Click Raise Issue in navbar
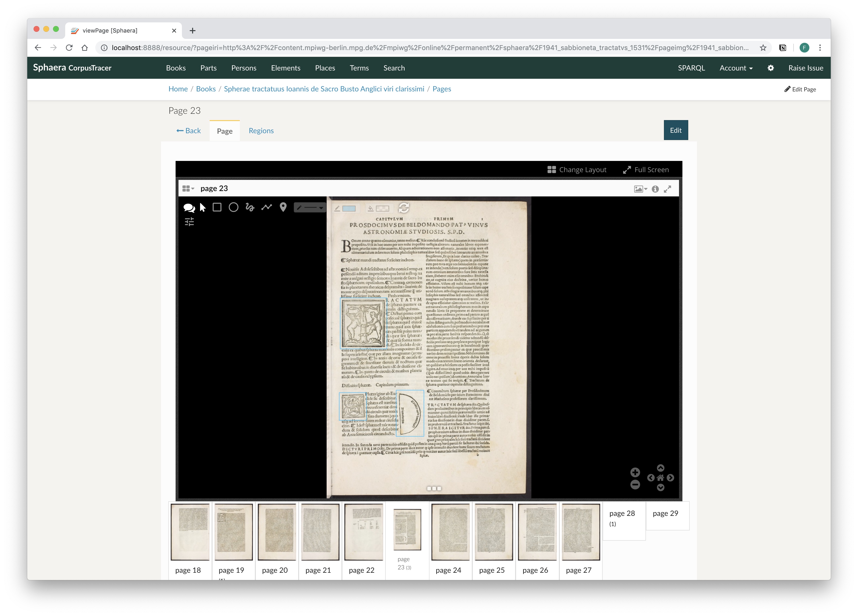This screenshot has width=858, height=616. tap(806, 68)
